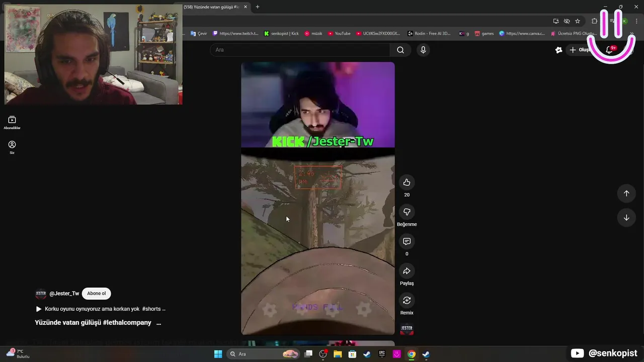This screenshot has height=362, width=644.
Task: Open the Rodin - Free AI 3D bookmark
Action: point(429,34)
